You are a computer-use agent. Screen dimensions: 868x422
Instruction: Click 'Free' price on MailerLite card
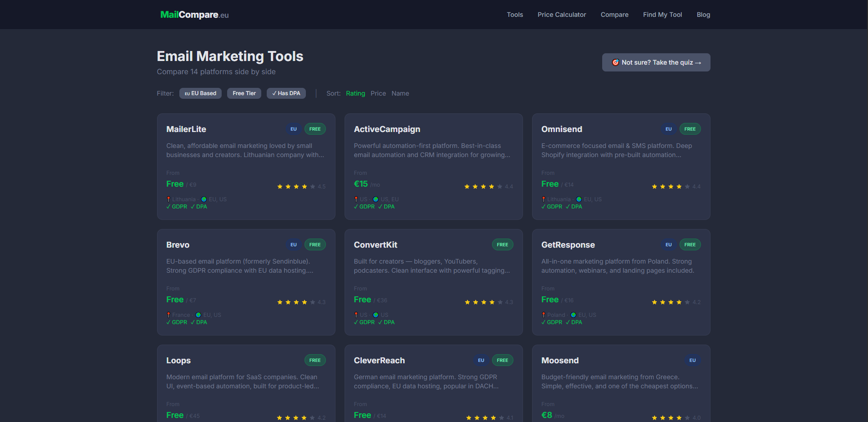pyautogui.click(x=175, y=184)
